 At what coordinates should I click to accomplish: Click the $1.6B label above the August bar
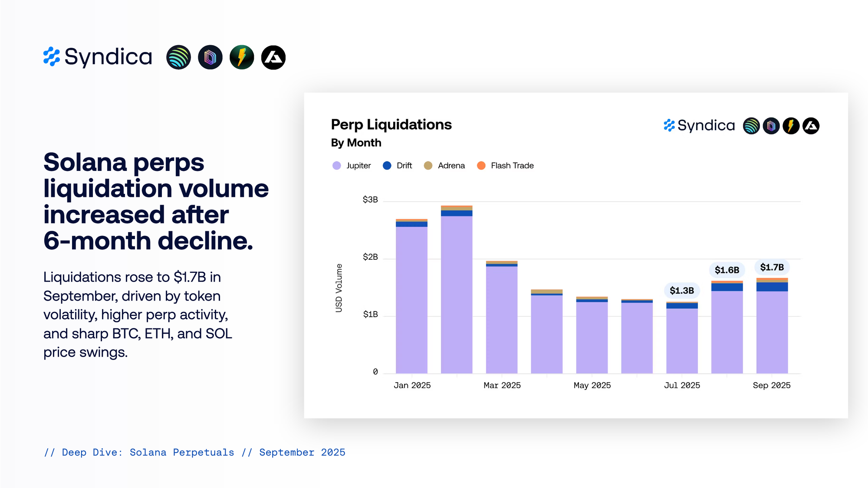pyautogui.click(x=727, y=270)
